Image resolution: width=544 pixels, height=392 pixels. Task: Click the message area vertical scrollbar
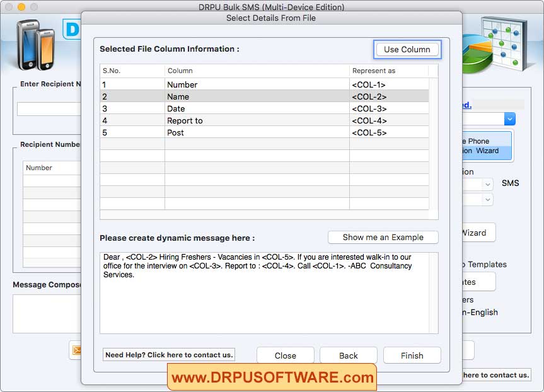coord(433,293)
